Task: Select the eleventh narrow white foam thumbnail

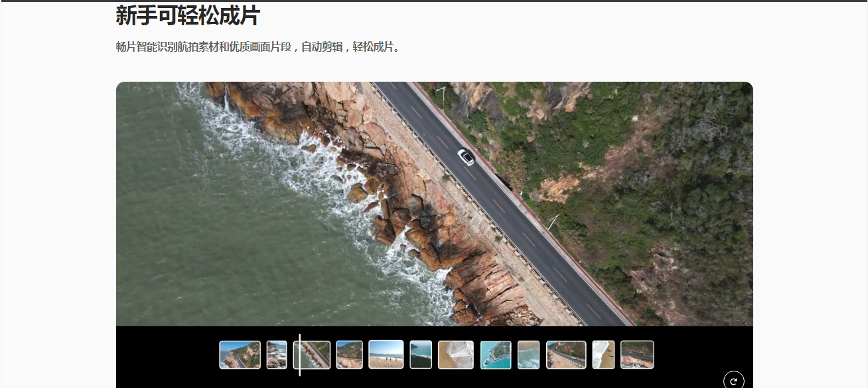Action: (603, 355)
